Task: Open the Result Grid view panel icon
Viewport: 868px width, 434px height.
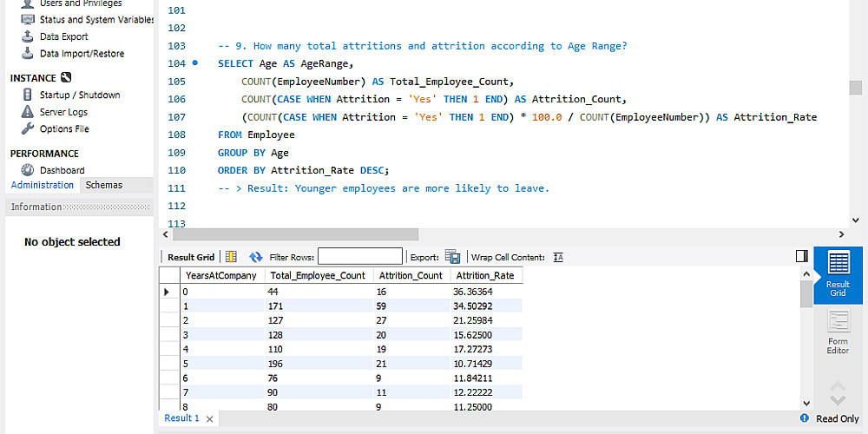Action: coord(838,274)
